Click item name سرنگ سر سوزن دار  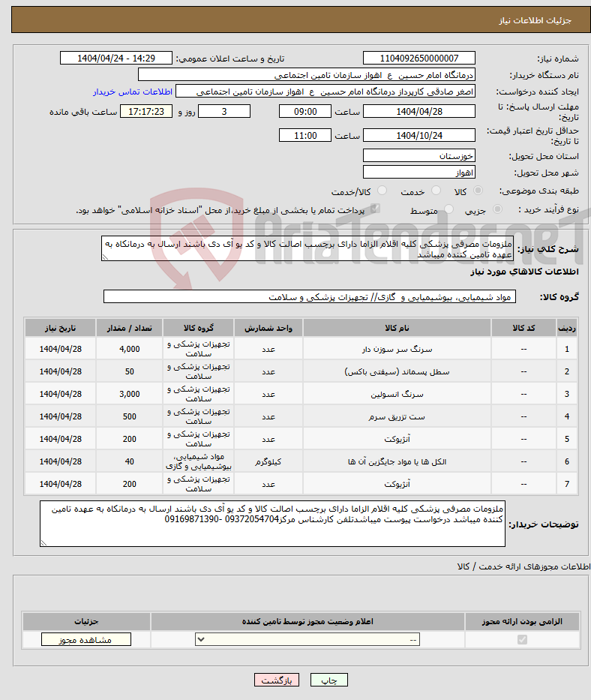point(397,349)
